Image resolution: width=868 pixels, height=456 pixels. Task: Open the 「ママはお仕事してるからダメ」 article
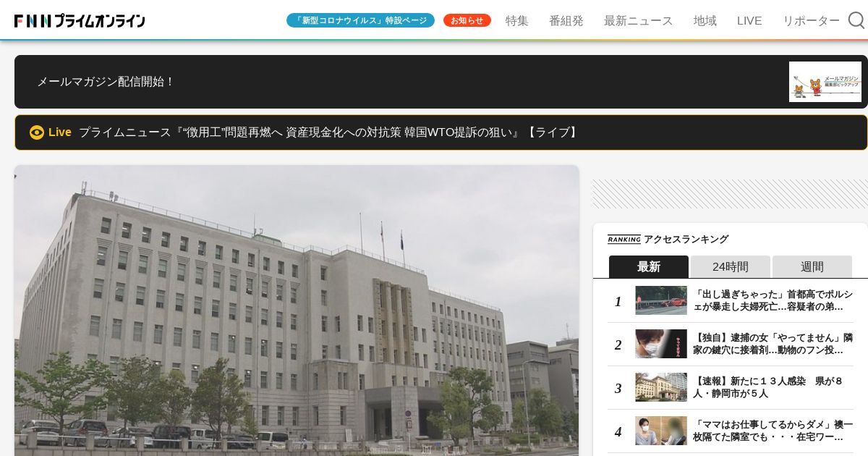pos(773,431)
